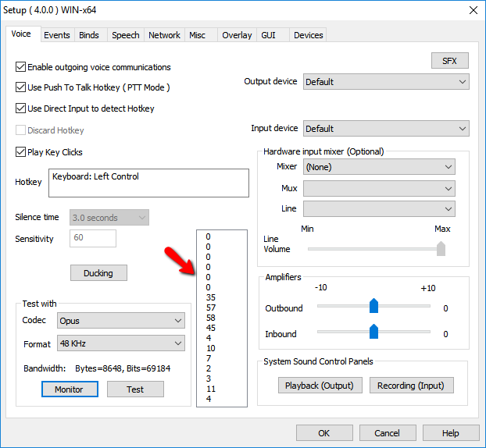Confirm settings with OK
Viewport: 486px width, 448px height.
324,433
